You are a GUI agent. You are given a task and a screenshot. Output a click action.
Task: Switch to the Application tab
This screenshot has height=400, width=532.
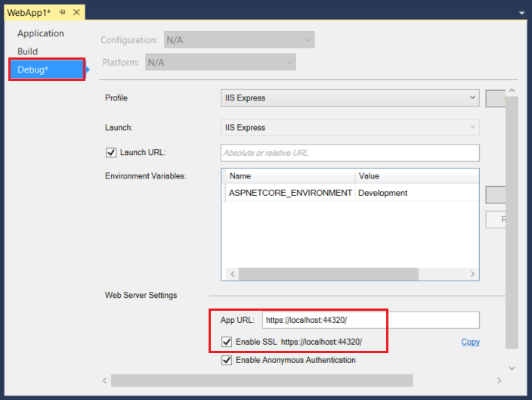[41, 33]
